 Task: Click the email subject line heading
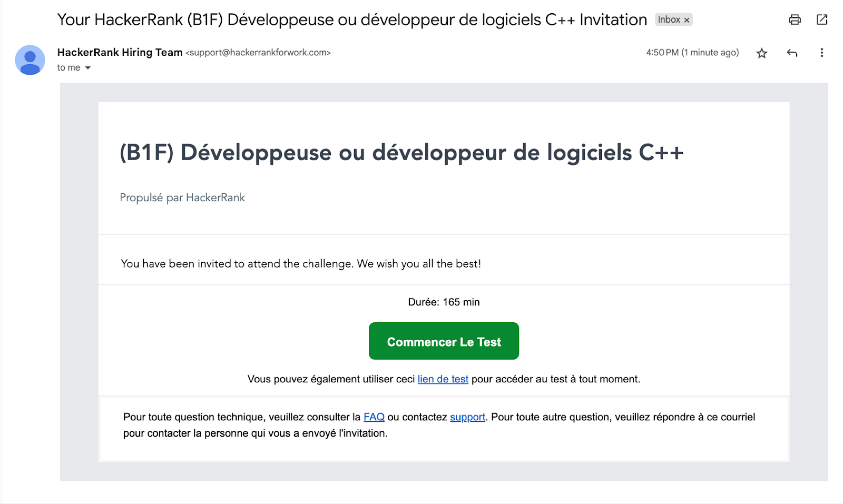coord(352,20)
